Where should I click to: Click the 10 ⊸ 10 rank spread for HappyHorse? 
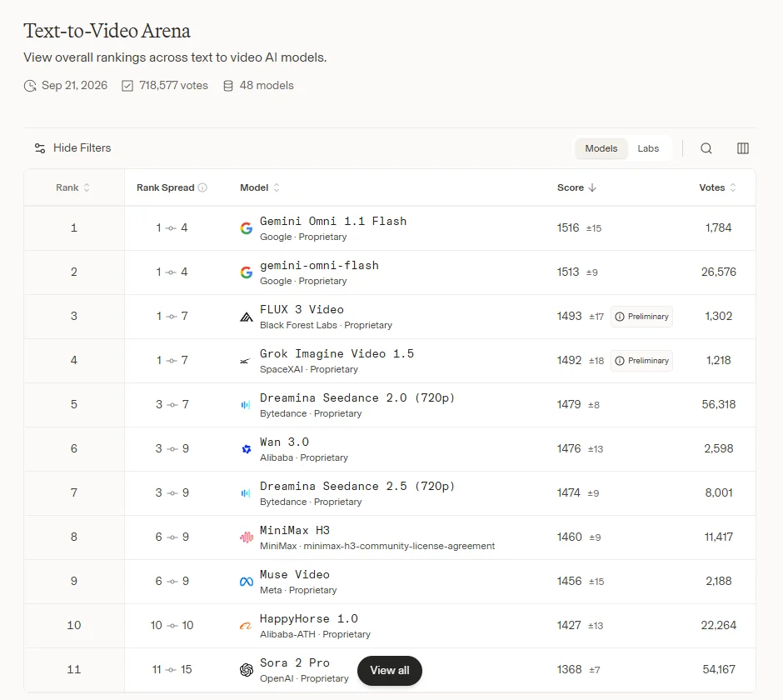click(x=172, y=625)
